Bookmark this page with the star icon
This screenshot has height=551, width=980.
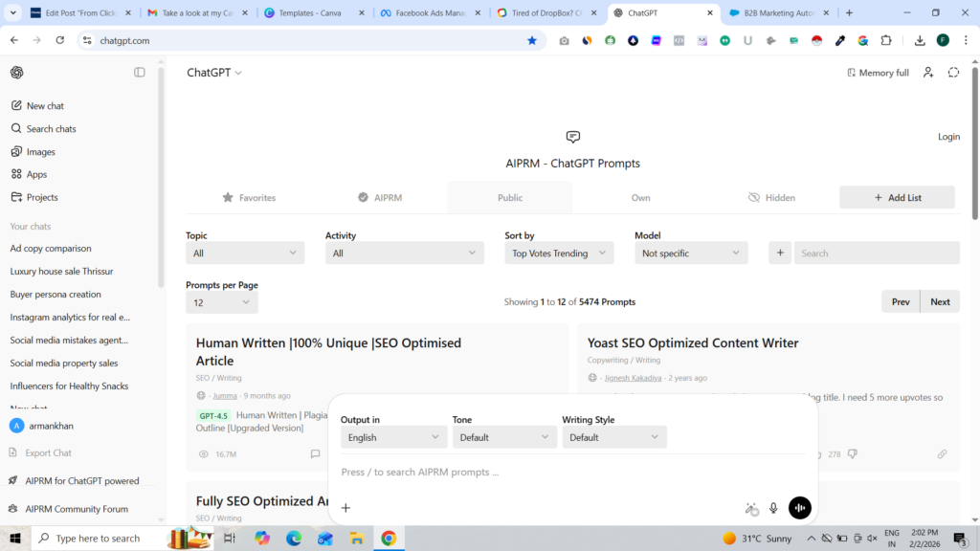(x=532, y=41)
